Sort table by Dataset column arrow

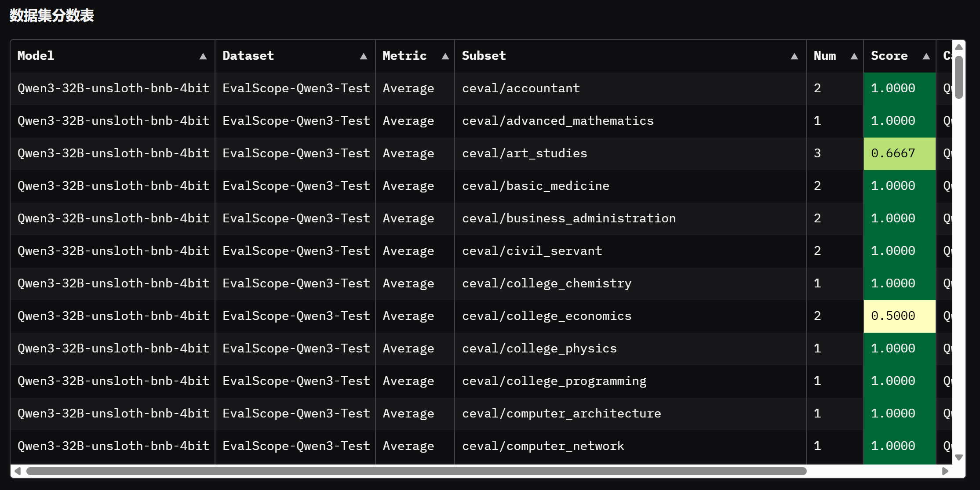pos(363,56)
